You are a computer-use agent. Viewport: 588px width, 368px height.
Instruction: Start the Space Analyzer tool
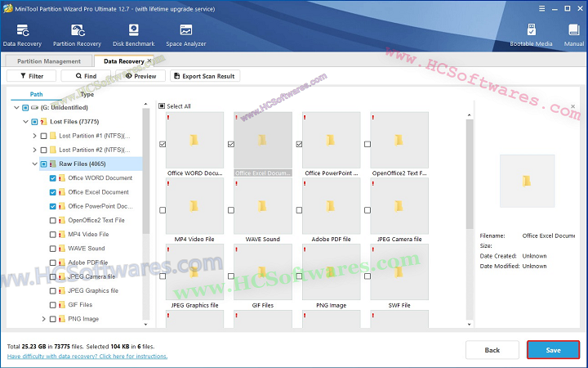point(185,34)
